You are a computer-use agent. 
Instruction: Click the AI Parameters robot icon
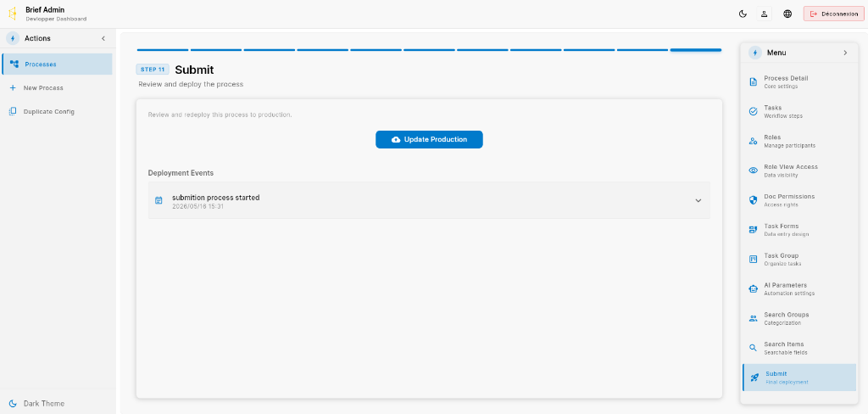pos(753,288)
